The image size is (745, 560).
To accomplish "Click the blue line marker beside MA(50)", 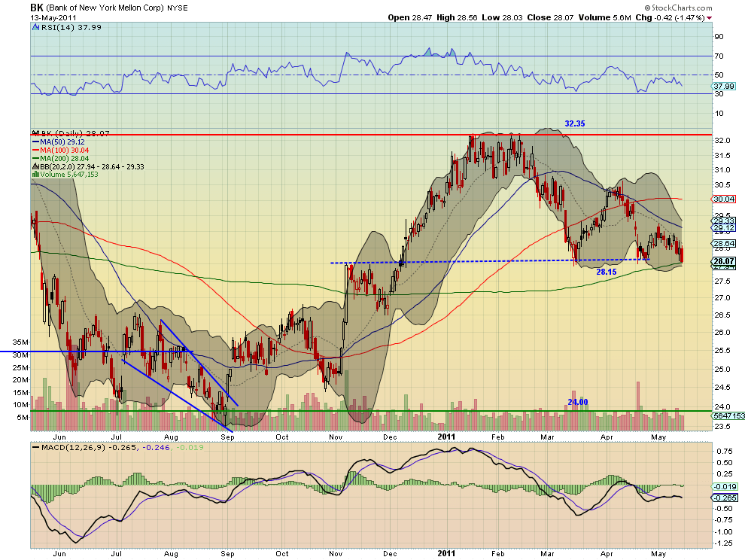I will [x=35, y=142].
